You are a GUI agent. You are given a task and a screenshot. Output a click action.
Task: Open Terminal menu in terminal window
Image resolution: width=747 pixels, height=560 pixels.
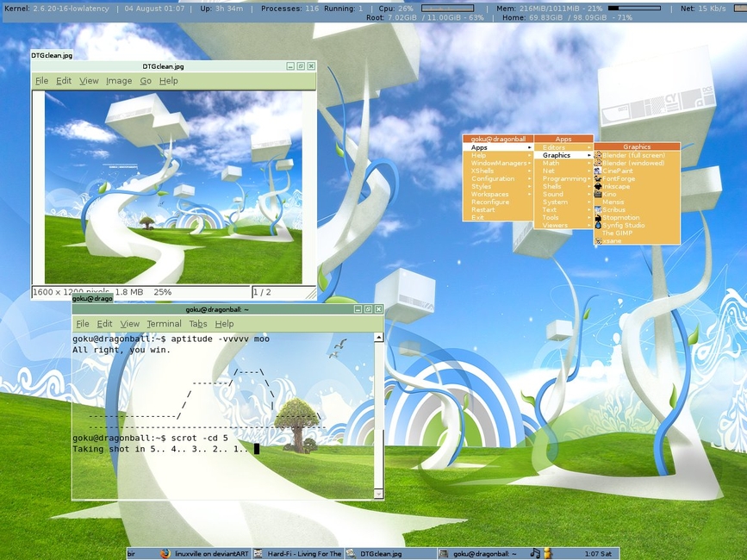(165, 324)
